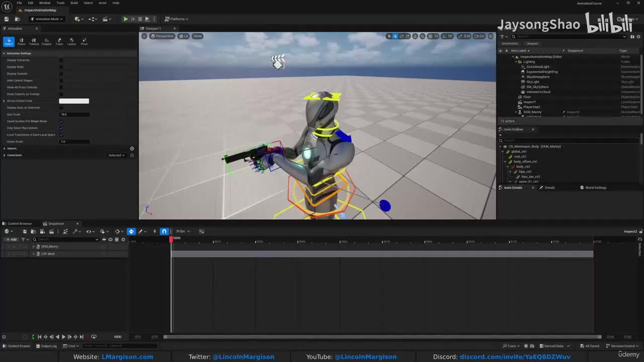
Task: Click the Driven Control Color swatch
Action: click(74, 101)
